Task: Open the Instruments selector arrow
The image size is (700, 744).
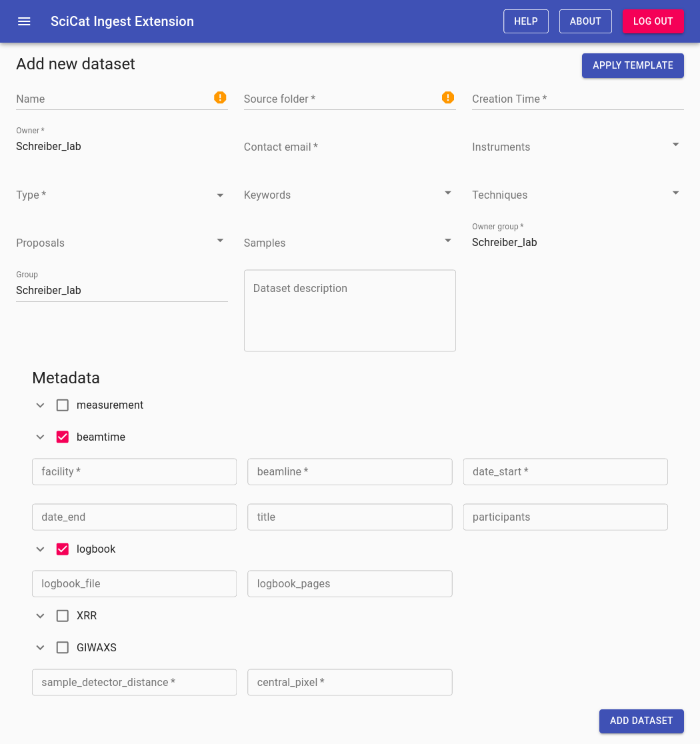Action: coord(675,144)
